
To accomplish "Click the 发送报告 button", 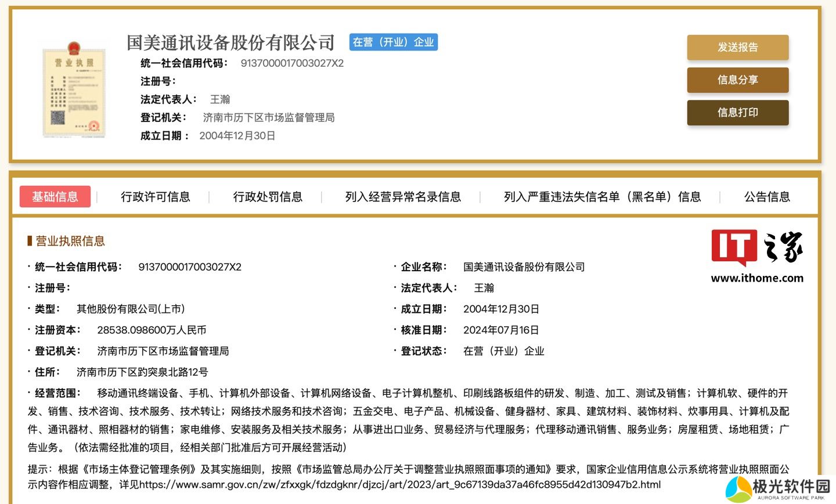I will 737,48.
